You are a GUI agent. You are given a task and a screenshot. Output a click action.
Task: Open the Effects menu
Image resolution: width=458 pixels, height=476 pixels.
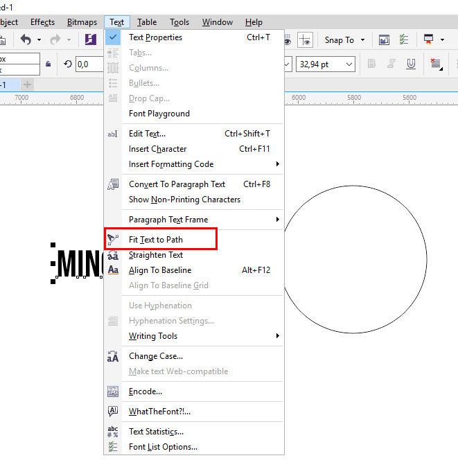click(42, 22)
